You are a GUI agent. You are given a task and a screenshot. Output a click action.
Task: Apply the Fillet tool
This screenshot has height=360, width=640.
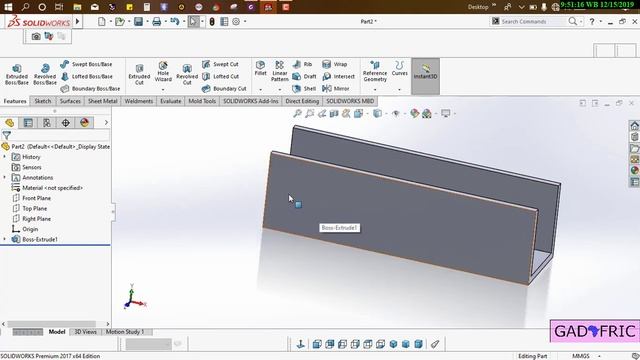[260, 69]
